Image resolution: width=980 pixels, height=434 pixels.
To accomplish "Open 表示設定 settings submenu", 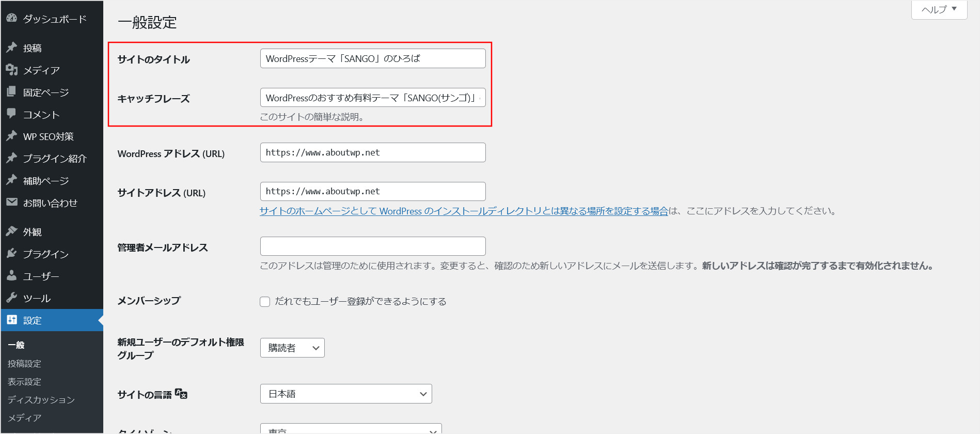I will pos(24,382).
